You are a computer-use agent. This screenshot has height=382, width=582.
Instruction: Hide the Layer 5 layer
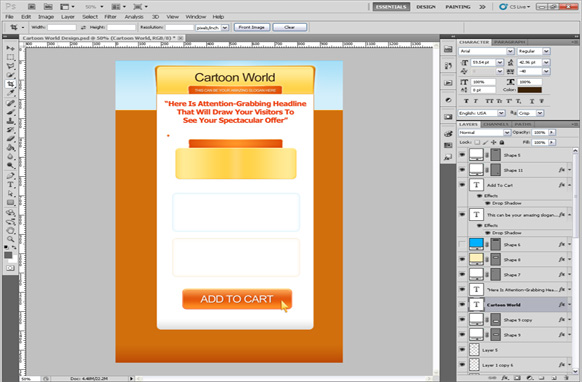click(x=462, y=350)
